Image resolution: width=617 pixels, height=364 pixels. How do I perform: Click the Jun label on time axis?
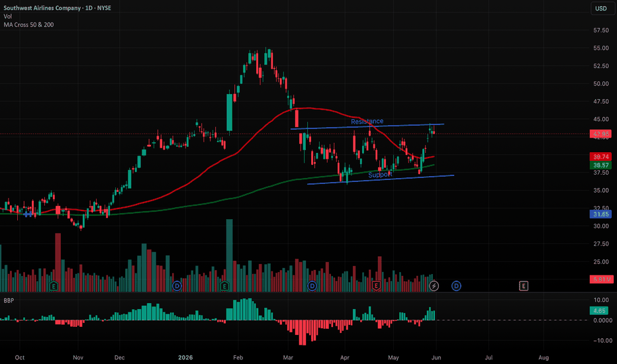pos(436,357)
